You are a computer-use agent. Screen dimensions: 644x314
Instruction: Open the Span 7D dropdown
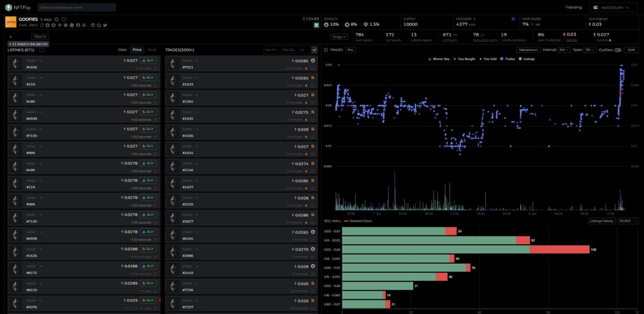point(590,50)
